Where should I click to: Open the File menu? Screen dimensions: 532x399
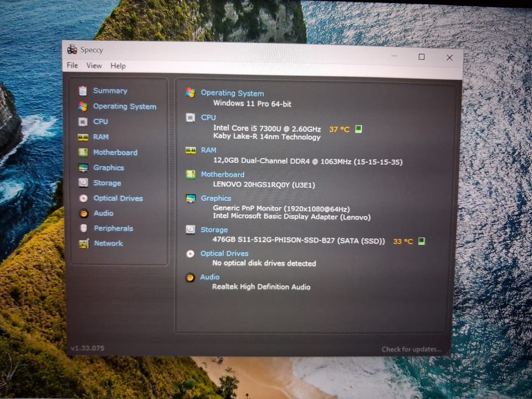click(72, 65)
